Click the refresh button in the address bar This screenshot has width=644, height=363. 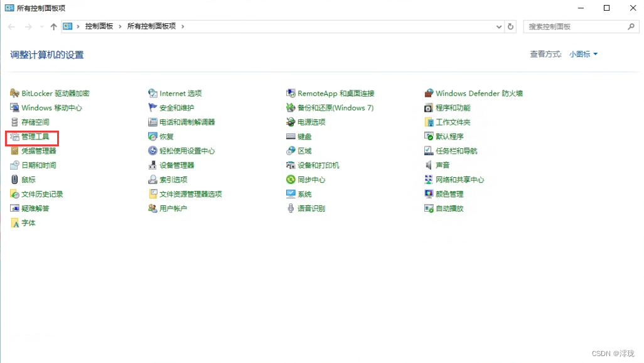509,26
